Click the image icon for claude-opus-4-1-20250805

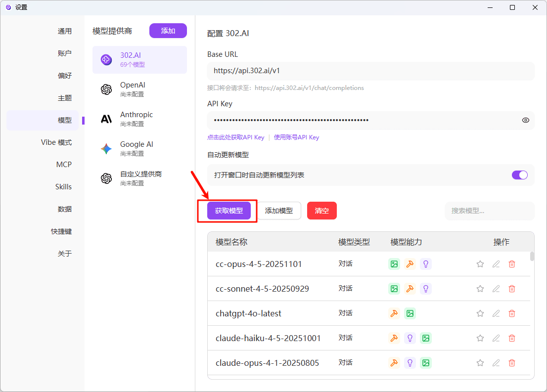coord(426,363)
